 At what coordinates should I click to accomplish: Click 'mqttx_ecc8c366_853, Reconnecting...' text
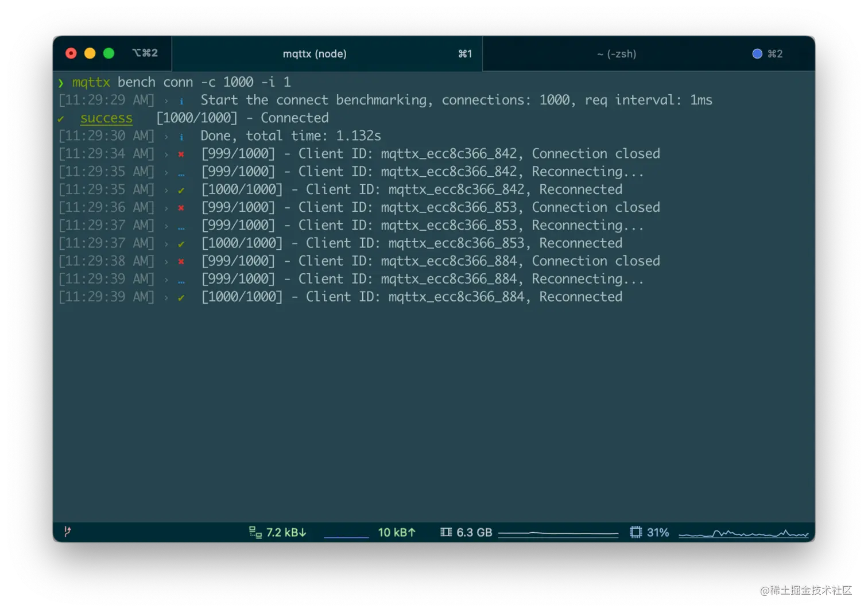point(512,225)
